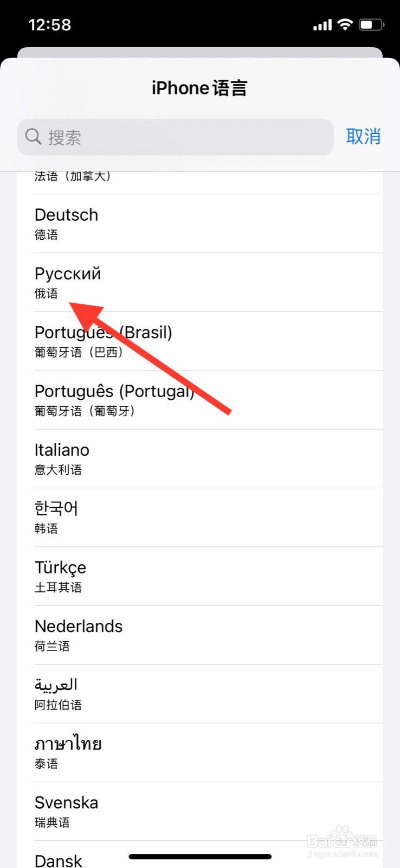Tap the 取消 cancel button
Screen dimensions: 400x868
click(363, 137)
